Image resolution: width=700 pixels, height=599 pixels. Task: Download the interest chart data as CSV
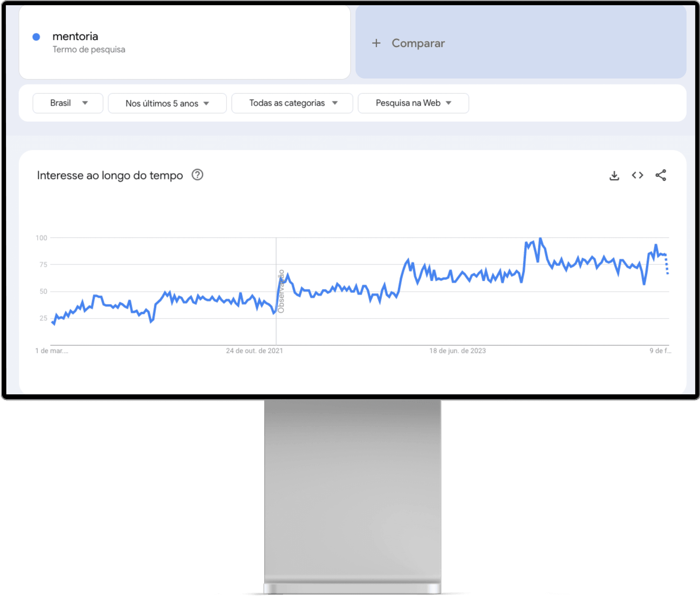[614, 175]
